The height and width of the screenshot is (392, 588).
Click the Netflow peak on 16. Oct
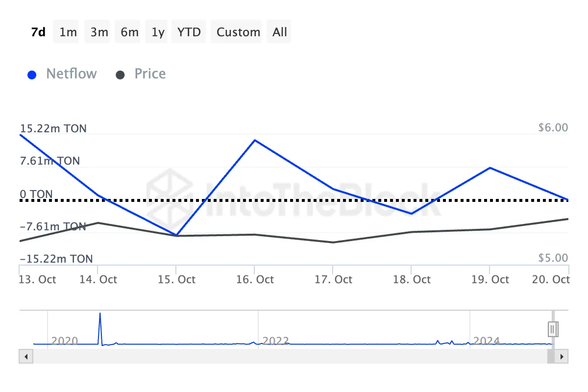tap(255, 141)
